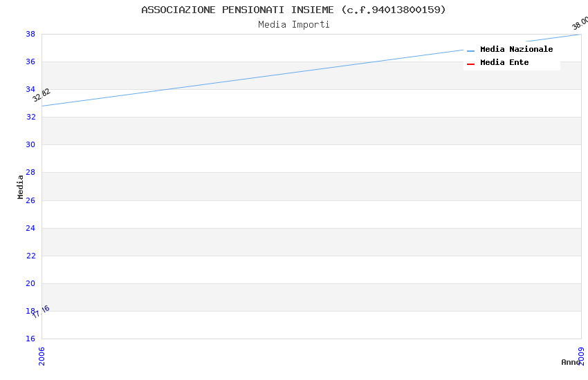Click the y-axis tick label 36
The image size is (588, 380).
tap(30, 61)
